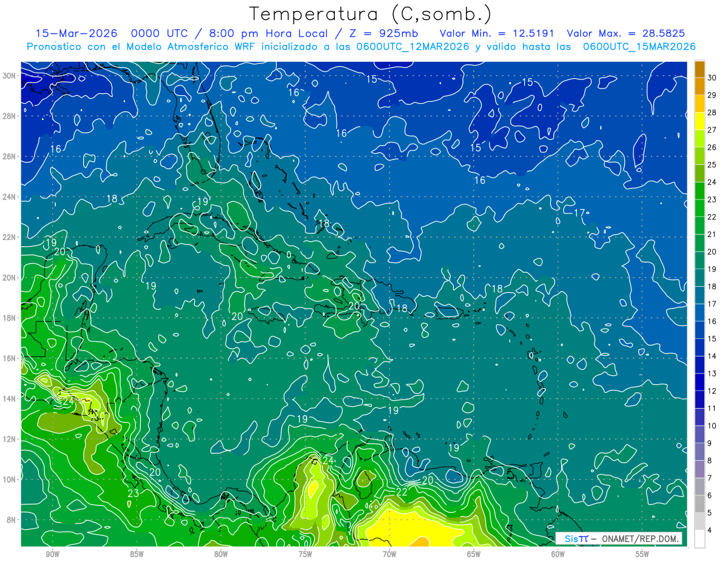Image resolution: width=728 pixels, height=562 pixels.
Task: Click the "10N" latitude label
Action: point(10,480)
